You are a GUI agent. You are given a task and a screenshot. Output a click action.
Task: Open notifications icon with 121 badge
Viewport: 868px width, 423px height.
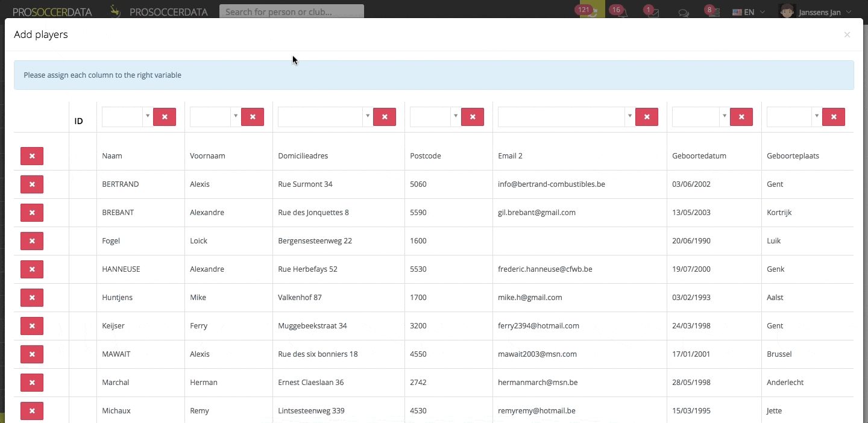click(588, 11)
